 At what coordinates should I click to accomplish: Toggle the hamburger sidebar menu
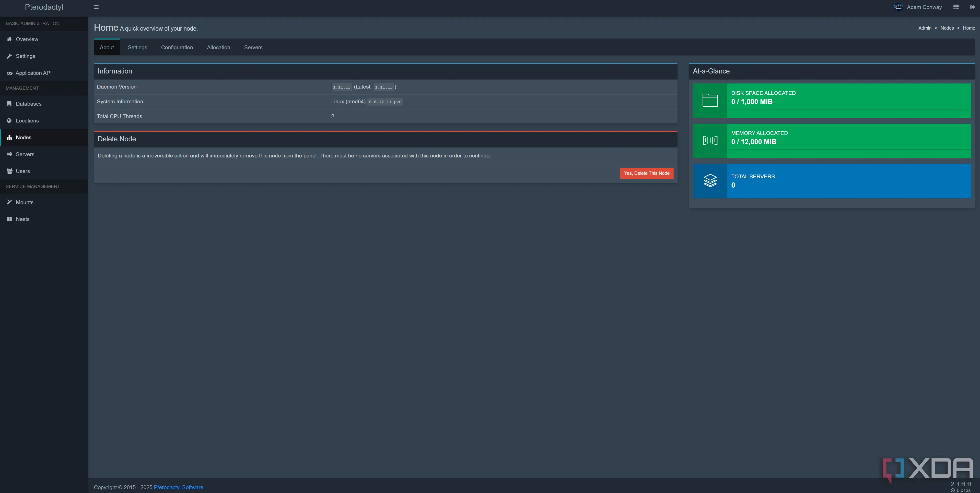pos(96,7)
